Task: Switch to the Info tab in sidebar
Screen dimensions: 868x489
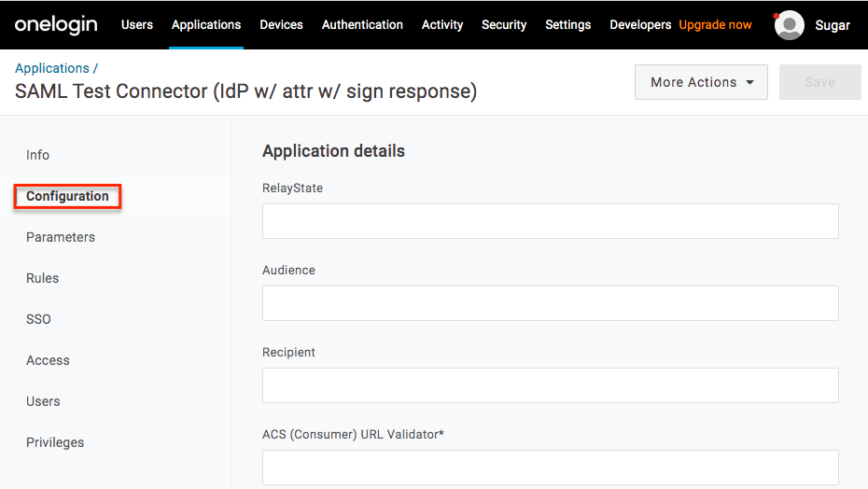Action: tap(37, 155)
